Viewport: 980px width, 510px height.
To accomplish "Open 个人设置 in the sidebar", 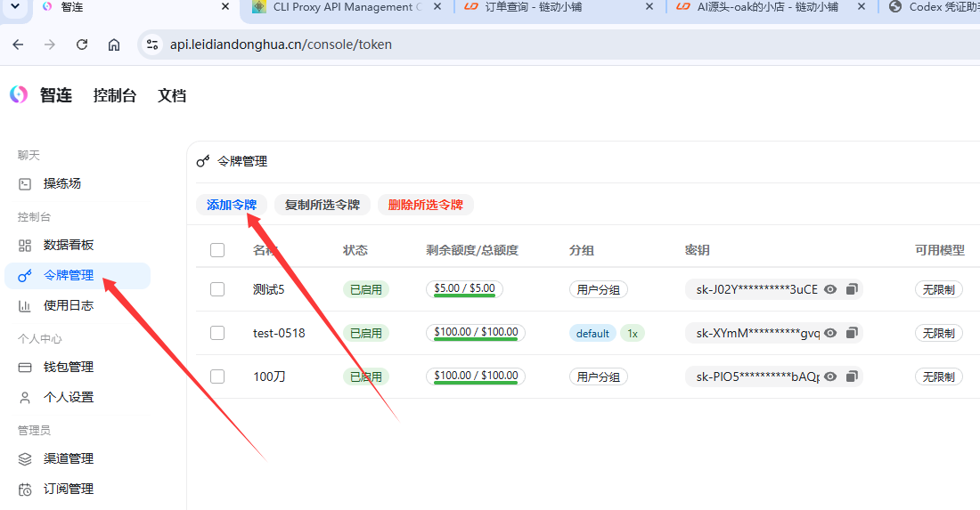I will click(78, 397).
